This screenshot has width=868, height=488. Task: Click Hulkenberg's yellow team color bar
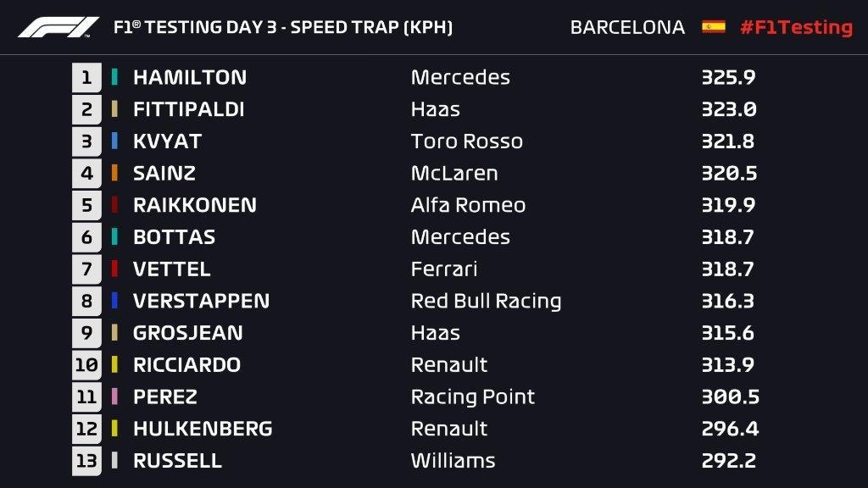[x=114, y=429]
